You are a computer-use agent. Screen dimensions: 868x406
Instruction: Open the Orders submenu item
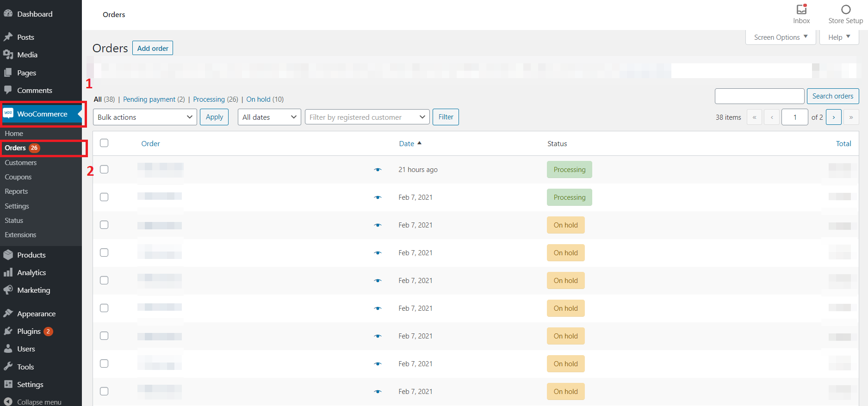click(15, 148)
